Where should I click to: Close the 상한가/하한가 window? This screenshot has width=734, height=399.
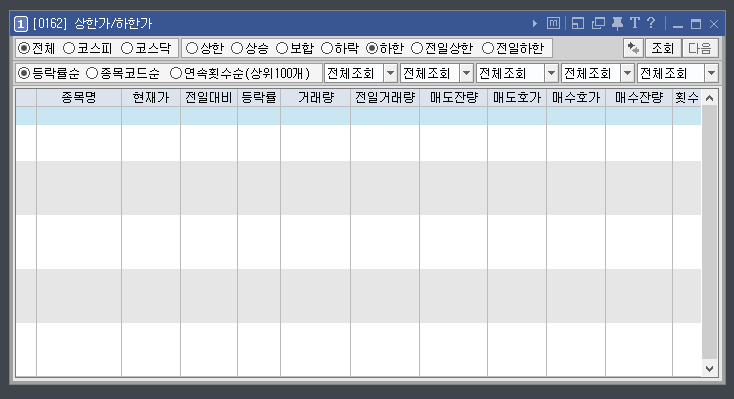coord(714,24)
